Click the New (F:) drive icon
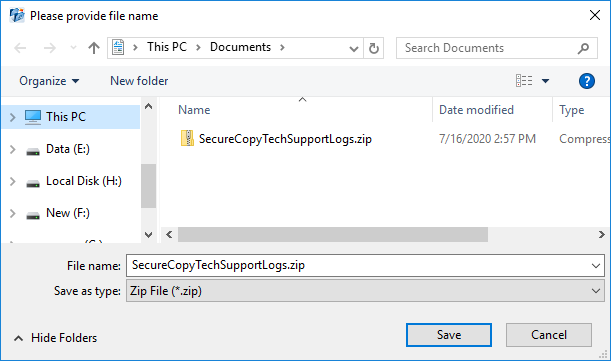Screen dimensions: 611x361 point(33,215)
